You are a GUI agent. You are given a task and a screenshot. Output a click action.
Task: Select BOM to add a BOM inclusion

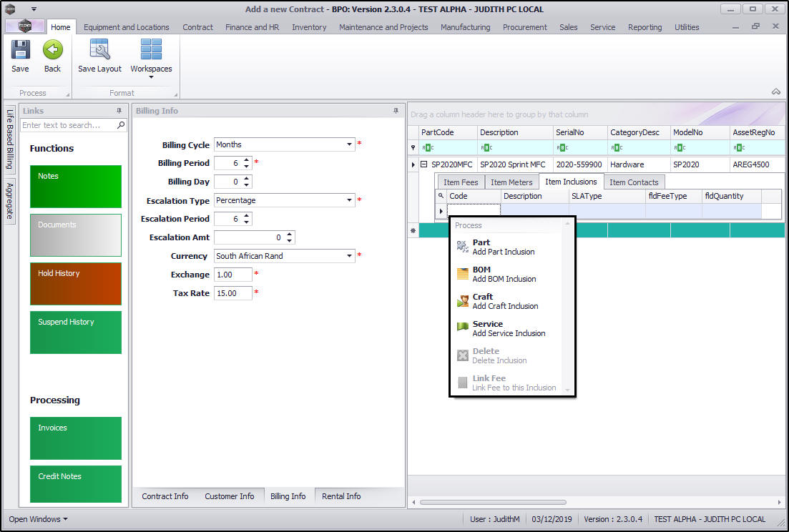tap(503, 274)
